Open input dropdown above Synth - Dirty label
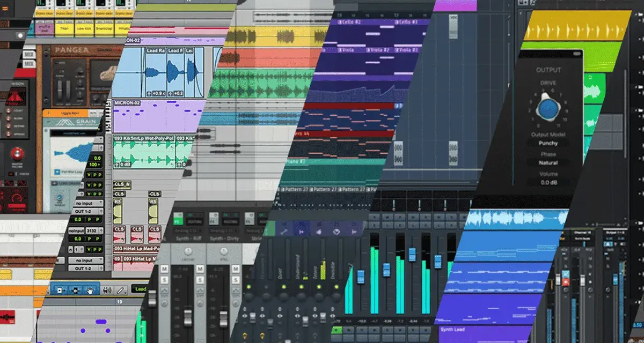This screenshot has height=343, width=644. click(224, 231)
